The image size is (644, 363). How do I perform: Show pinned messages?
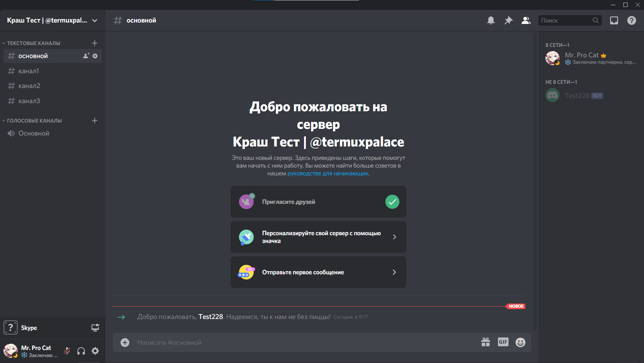tap(509, 20)
